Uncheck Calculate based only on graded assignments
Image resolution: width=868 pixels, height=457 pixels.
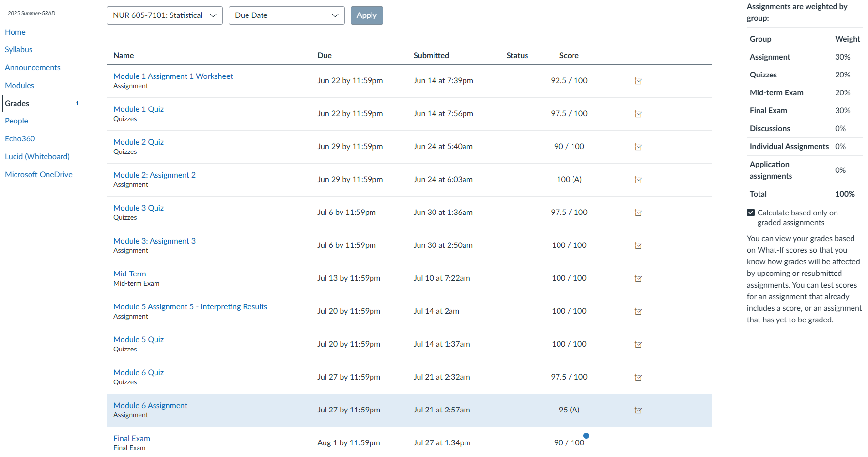pyautogui.click(x=751, y=213)
